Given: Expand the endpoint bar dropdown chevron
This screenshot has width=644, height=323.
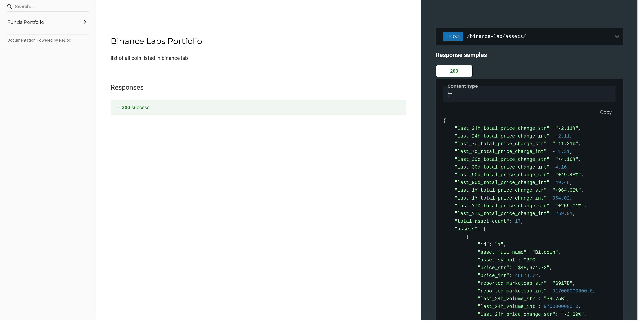Looking at the screenshot, I should pos(617,37).
